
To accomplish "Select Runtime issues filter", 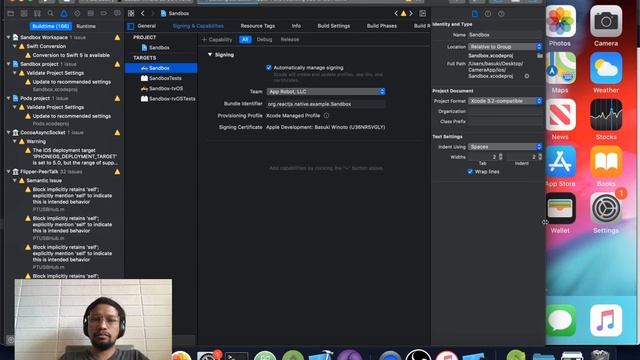I will (86, 26).
